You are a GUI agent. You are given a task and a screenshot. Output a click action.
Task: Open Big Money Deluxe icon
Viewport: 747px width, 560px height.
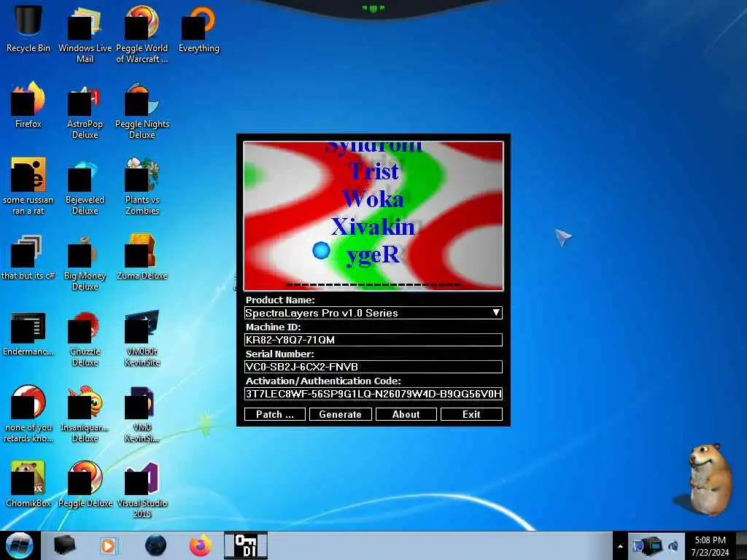click(x=85, y=262)
